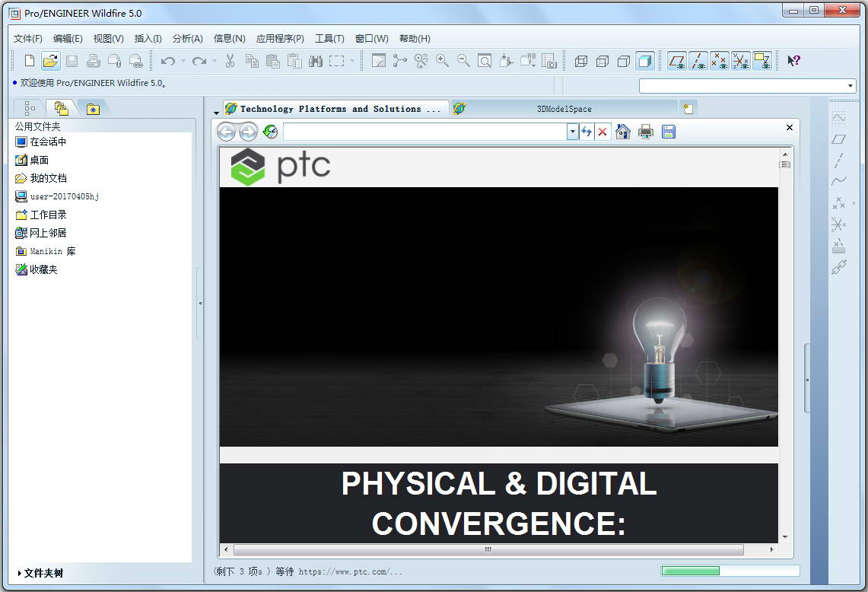Click the Undo arrow icon
The image size is (868, 592).
tap(167, 61)
